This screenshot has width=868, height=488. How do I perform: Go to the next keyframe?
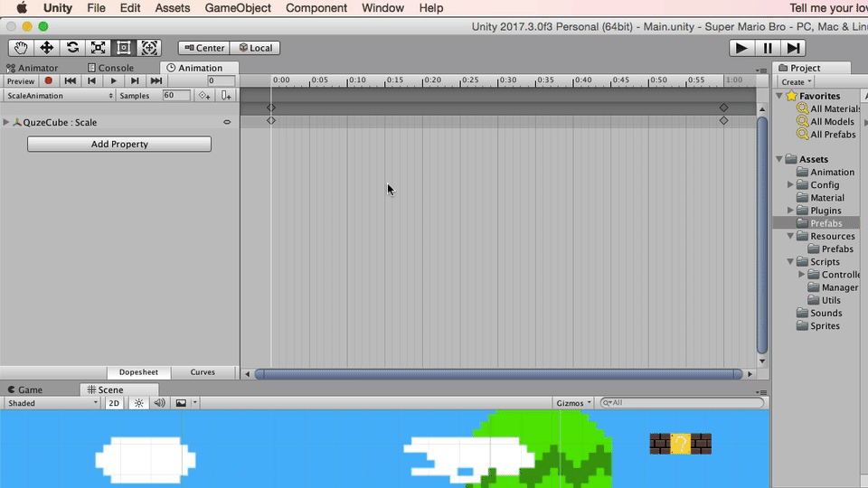tap(135, 80)
